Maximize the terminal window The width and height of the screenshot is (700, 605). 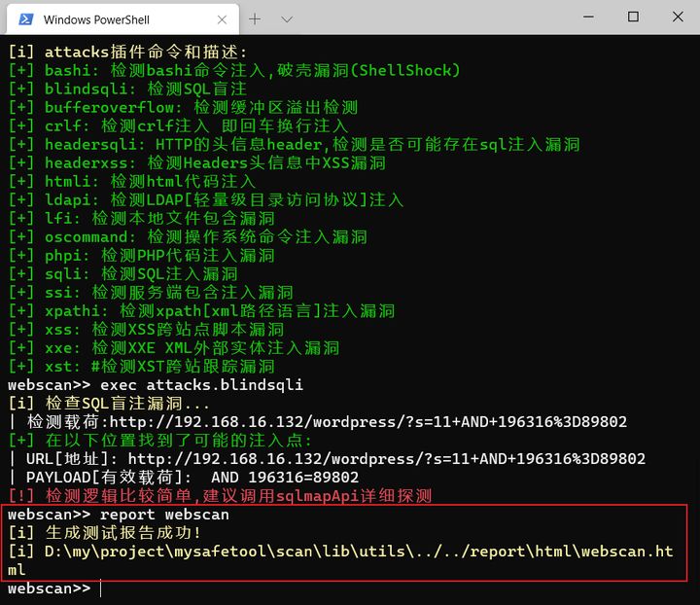point(633,17)
